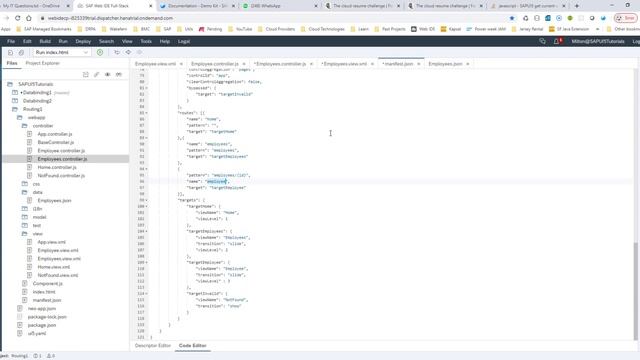Viewport: 640px width, 360px height.
Task: Expand the Databinding2 project folder
Action: 15,101
